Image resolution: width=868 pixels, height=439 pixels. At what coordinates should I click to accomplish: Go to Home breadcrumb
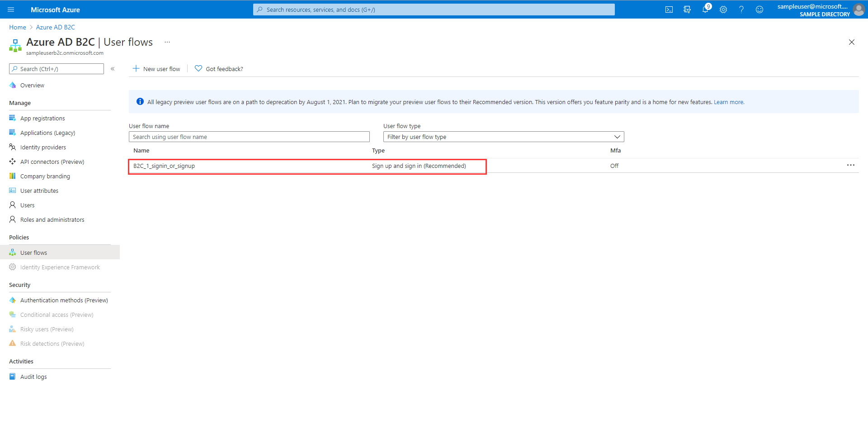[x=18, y=27]
